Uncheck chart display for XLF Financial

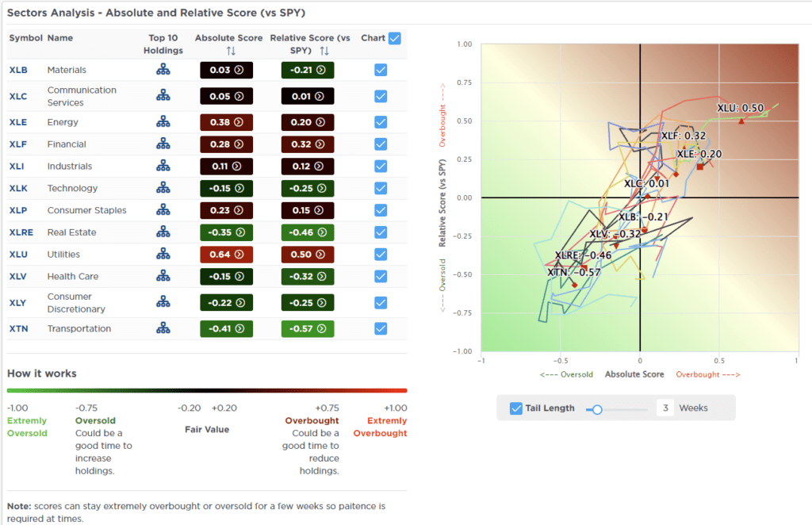click(x=381, y=144)
